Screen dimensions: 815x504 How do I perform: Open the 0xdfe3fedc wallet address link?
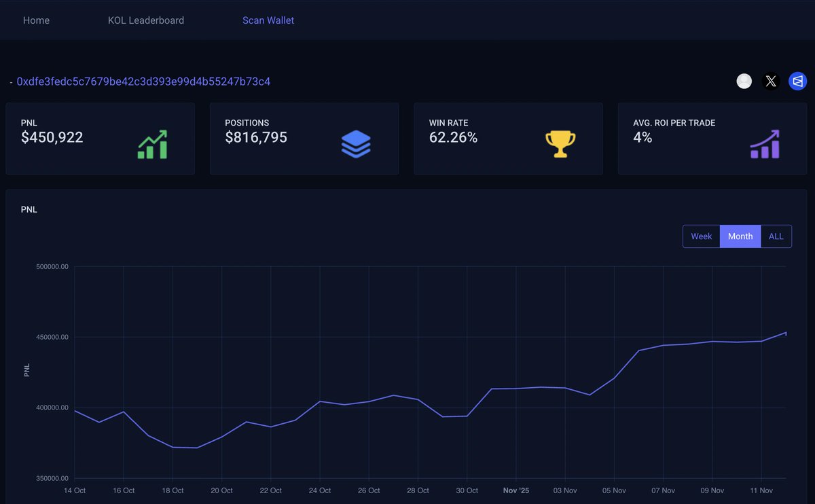tap(144, 81)
